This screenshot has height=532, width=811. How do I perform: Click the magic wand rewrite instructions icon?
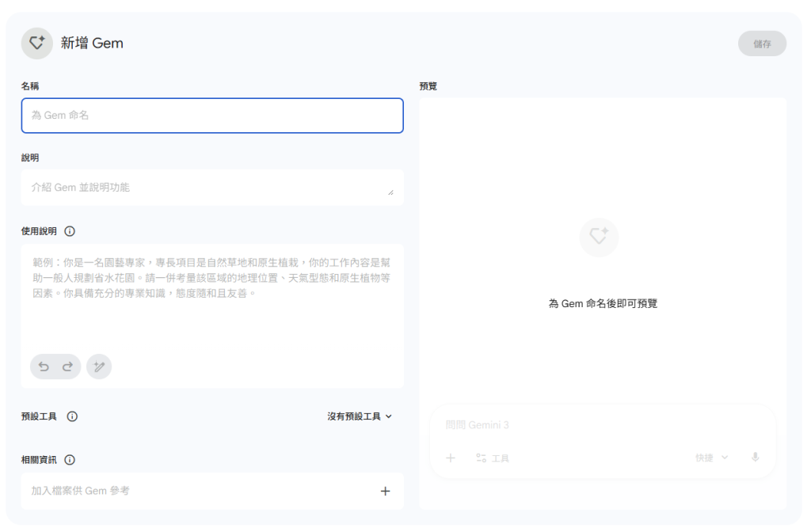(99, 367)
